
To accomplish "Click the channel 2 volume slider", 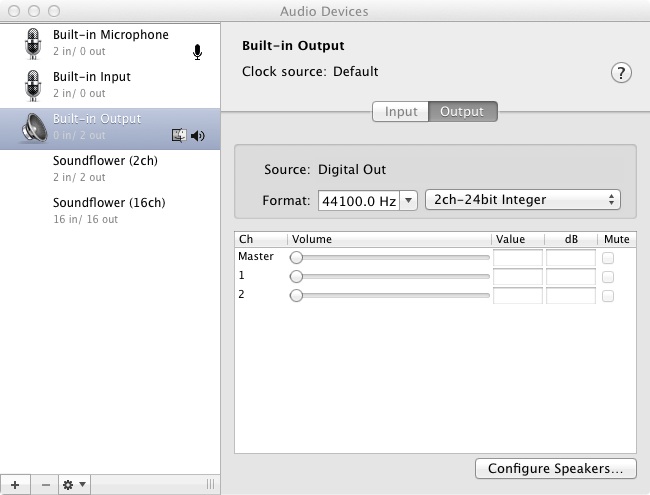I will click(x=390, y=296).
